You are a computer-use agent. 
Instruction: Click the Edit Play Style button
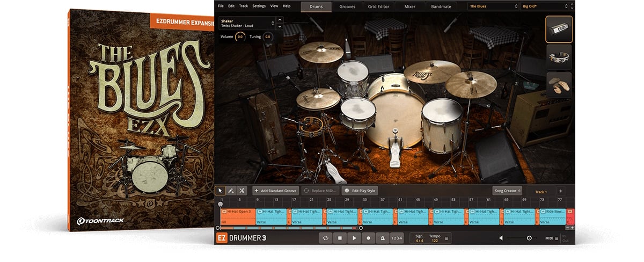[360, 191]
